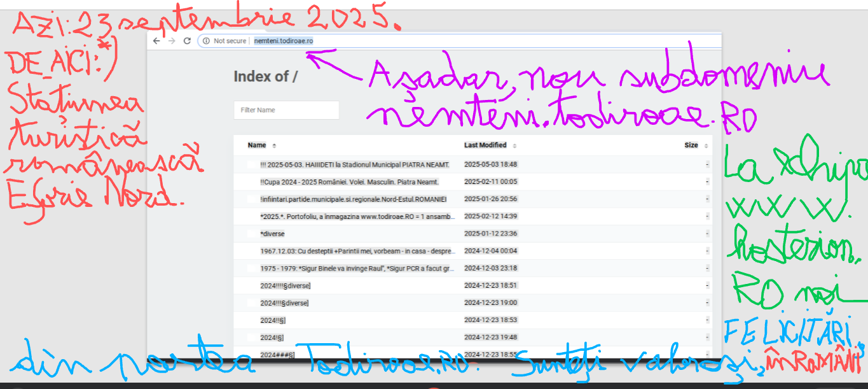Click the Last Modified sort arrows icon
Screen dimensions: 868x389
(x=514, y=146)
